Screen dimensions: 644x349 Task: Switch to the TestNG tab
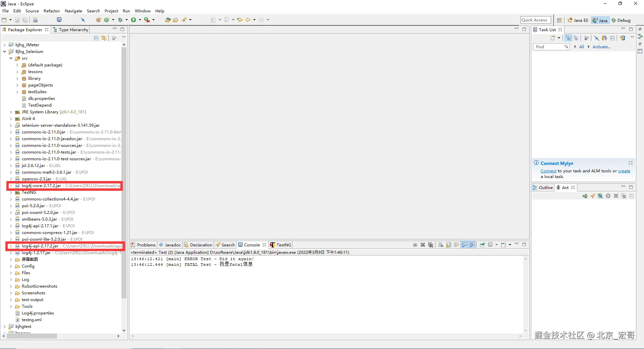click(x=281, y=245)
